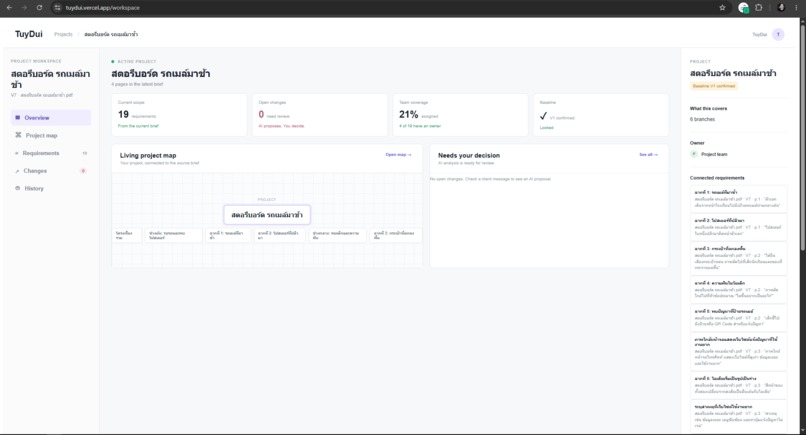Click the 'Project team' owner label
Viewport: 806px width, 435px height.
click(x=714, y=154)
